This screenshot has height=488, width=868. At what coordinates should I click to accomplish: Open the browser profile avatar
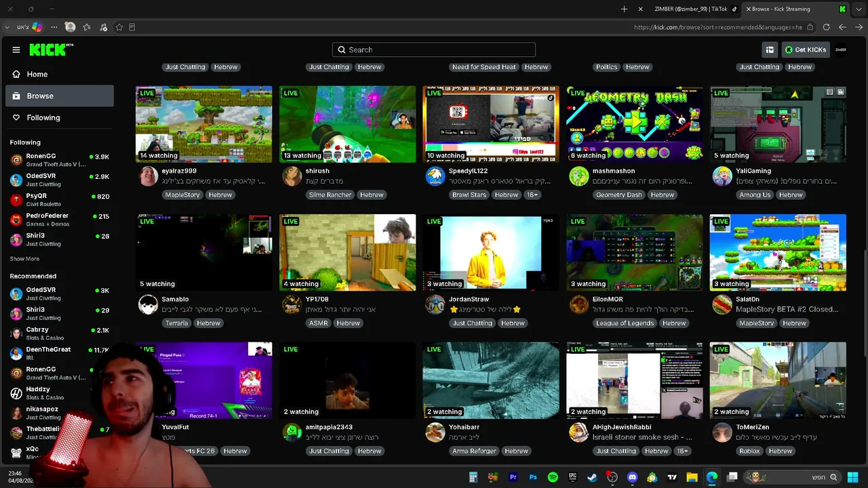(70, 27)
